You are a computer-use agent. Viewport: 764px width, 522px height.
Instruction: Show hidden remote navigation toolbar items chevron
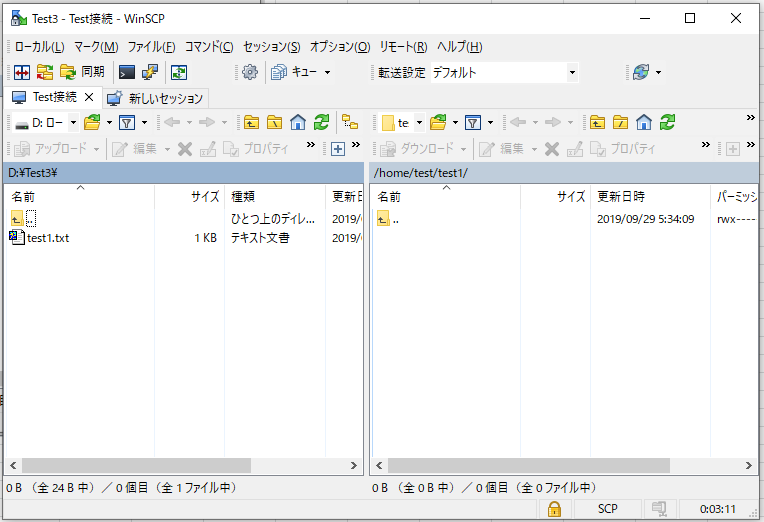tap(750, 117)
